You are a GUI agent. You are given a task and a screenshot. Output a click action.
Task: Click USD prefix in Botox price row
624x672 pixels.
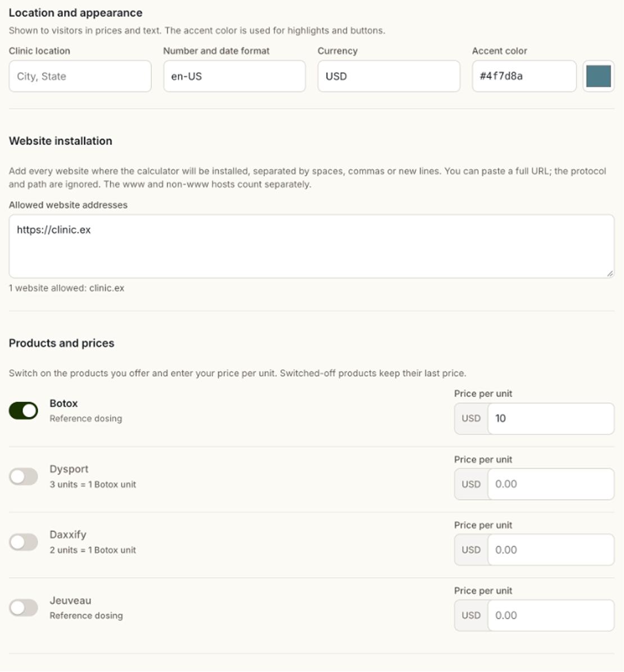coord(471,418)
